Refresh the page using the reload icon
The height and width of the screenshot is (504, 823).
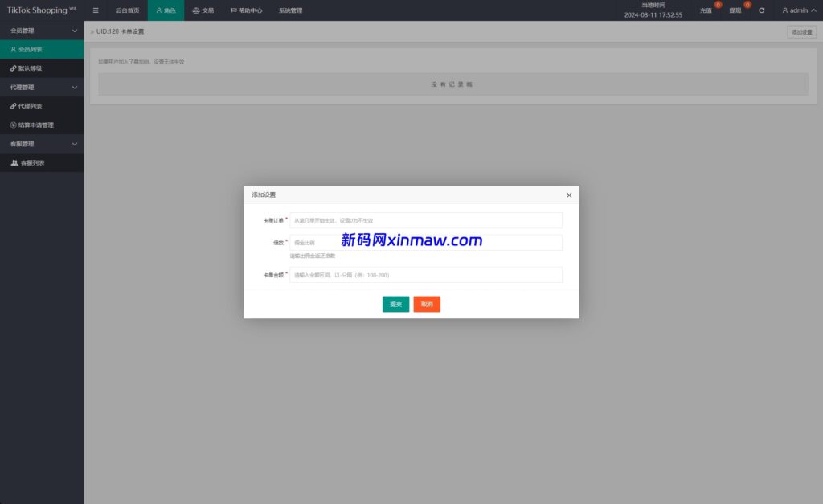click(x=761, y=10)
